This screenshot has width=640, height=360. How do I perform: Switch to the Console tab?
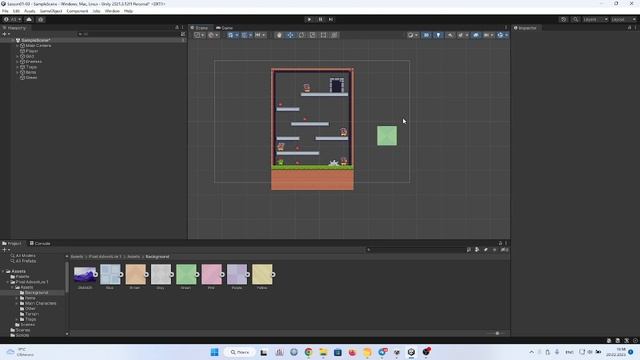(40, 243)
